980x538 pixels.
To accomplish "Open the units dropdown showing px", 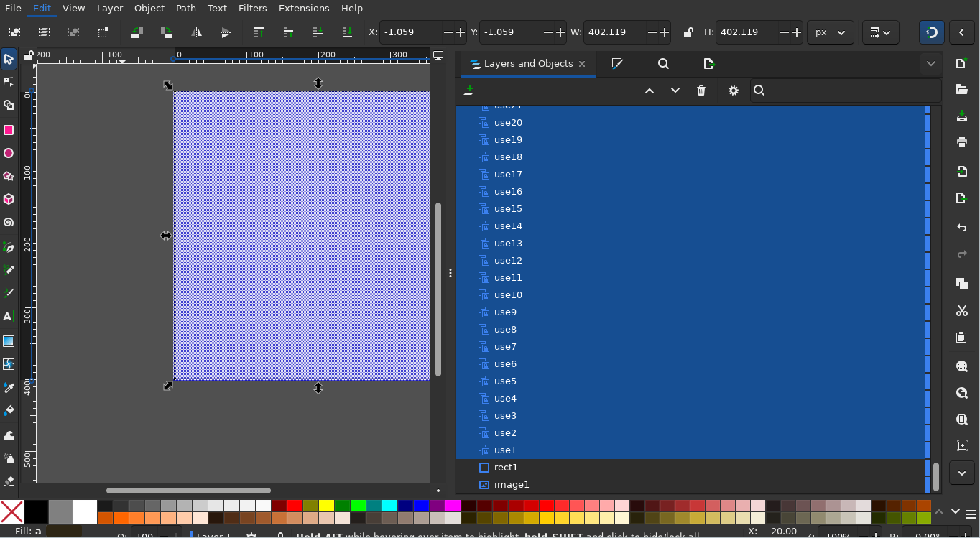I will point(831,32).
